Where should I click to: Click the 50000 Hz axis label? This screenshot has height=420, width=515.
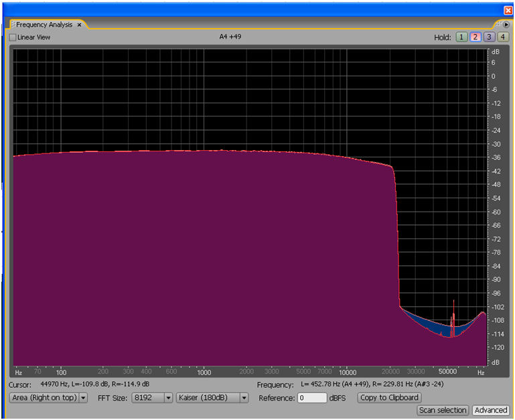447,371
